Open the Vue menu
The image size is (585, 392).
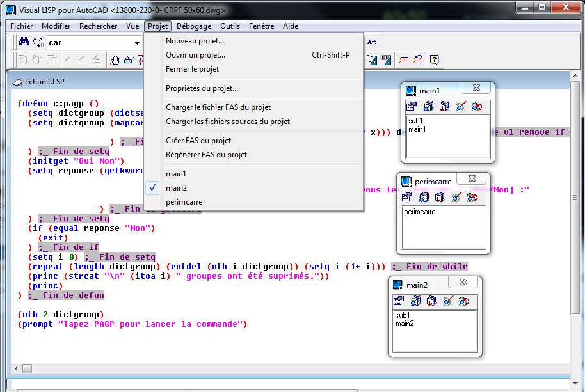pos(132,26)
